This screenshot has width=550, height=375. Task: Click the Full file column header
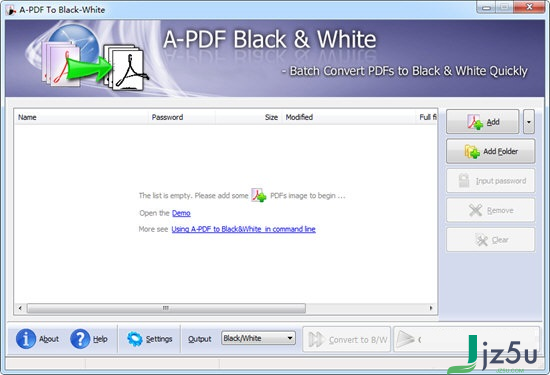[427, 117]
